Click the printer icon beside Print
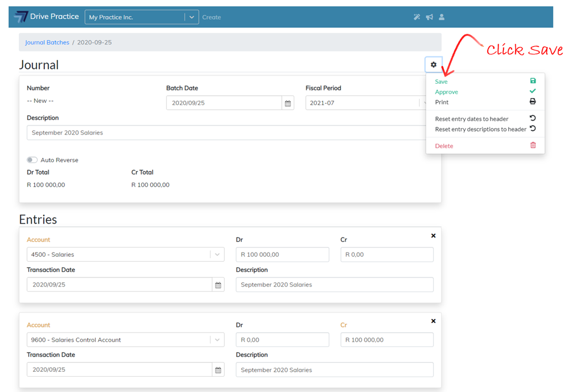This screenshot has width=579, height=392. click(x=533, y=102)
